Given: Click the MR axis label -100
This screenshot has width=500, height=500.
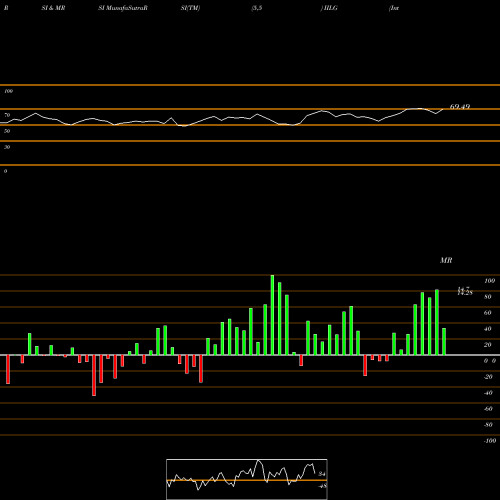Looking at the screenshot, I should tap(490, 441).
